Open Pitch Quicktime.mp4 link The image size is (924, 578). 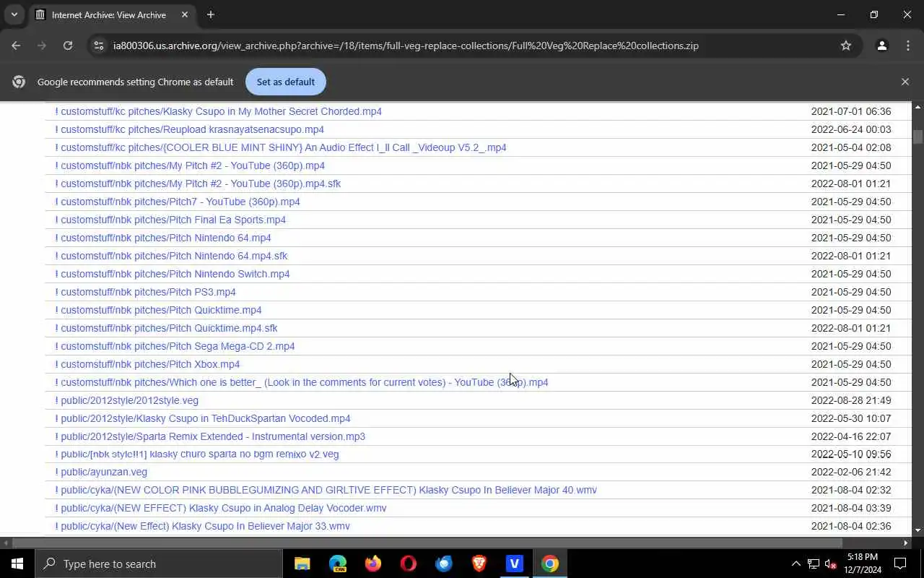159,310
